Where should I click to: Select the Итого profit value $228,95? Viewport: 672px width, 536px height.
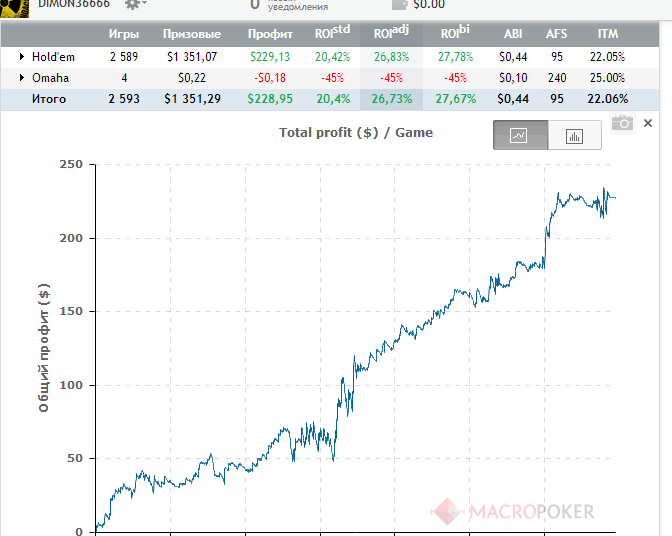tap(270, 99)
